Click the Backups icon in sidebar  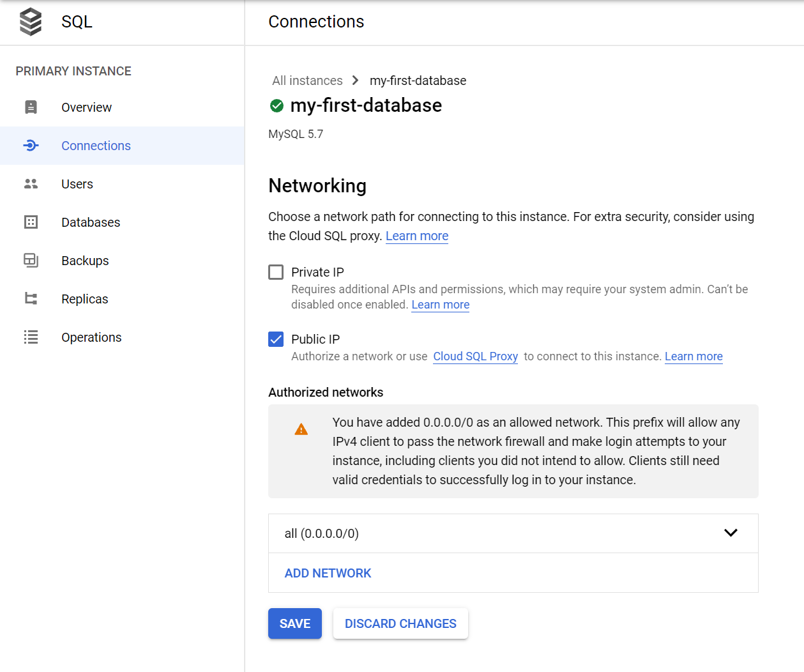point(31,261)
